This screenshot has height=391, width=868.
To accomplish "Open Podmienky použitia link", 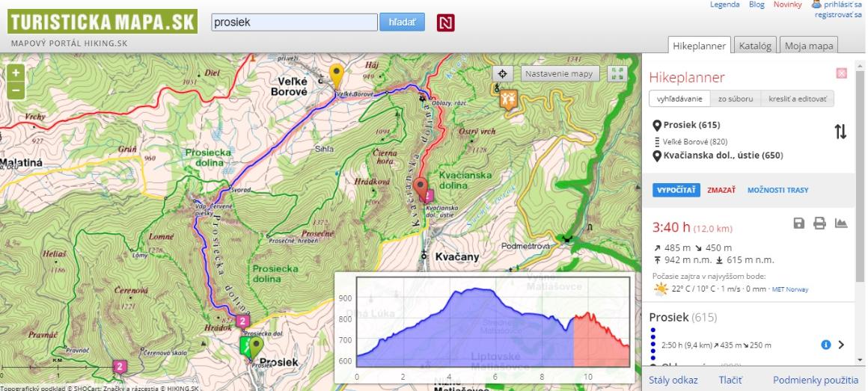I will tap(816, 380).
